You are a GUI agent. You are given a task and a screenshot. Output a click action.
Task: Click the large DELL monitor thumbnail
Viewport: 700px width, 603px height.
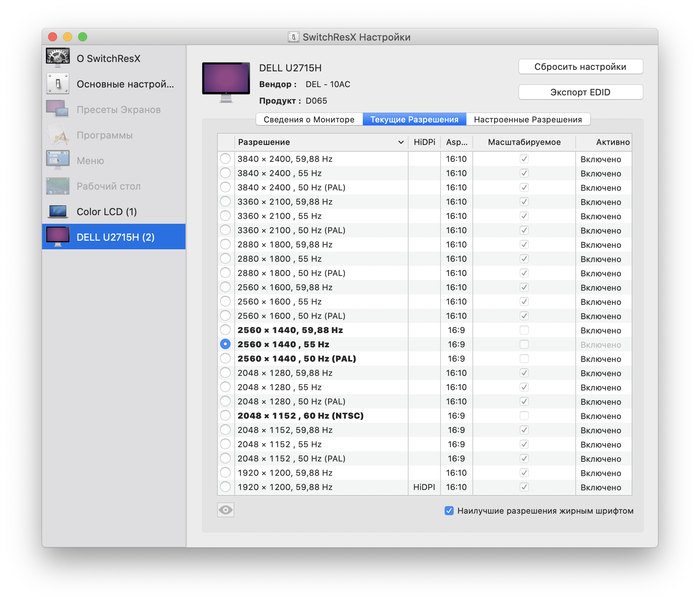226,82
